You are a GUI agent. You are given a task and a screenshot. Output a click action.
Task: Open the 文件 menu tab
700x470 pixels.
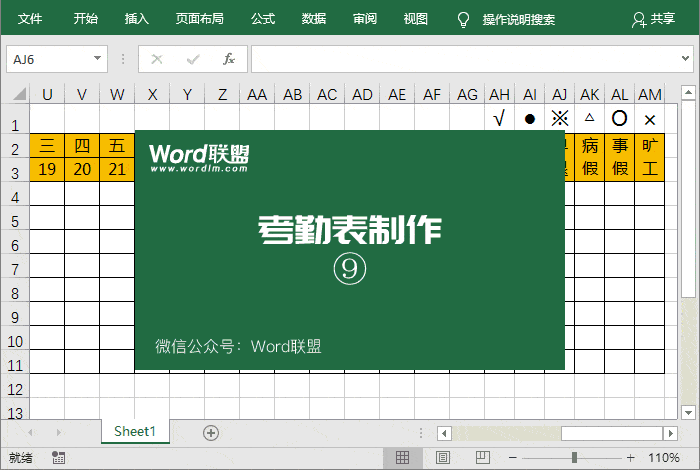click(30, 19)
